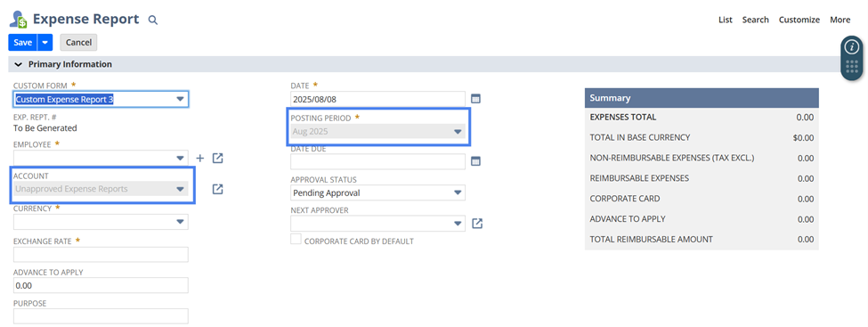
Task: Open next approver record external link icon
Action: 477,224
